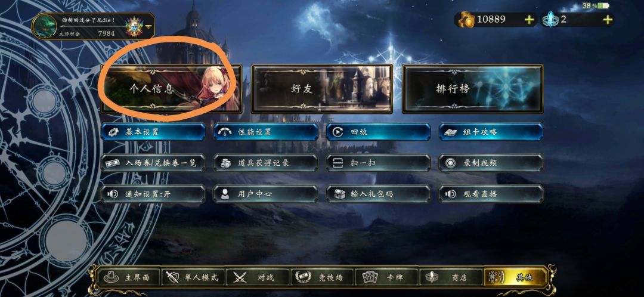644x297 pixels.
Task: Click the coins icon for 道具获得记录
Action: [x=225, y=163]
